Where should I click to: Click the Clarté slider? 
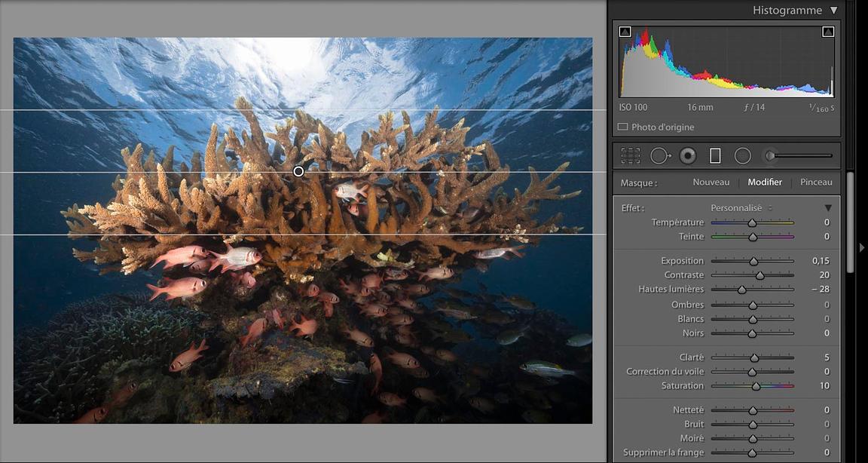tap(752, 357)
